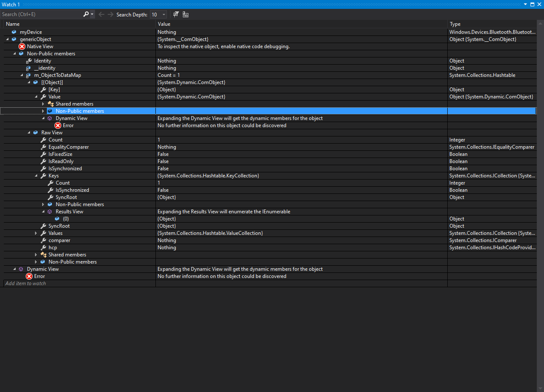Click the Type column header
This screenshot has height=392, width=544.
[x=455, y=24]
